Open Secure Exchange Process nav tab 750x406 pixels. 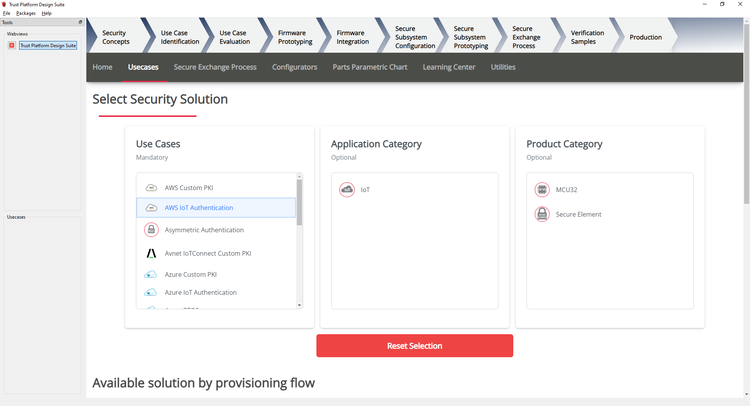(215, 67)
